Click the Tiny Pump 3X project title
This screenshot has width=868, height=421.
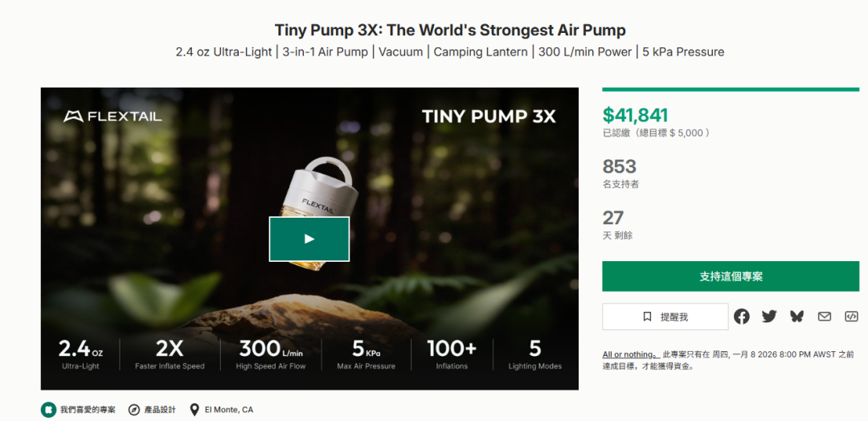pyautogui.click(x=450, y=31)
